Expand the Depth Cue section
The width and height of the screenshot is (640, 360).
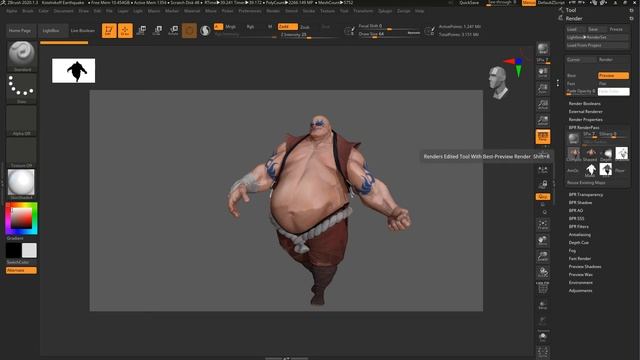(578, 242)
